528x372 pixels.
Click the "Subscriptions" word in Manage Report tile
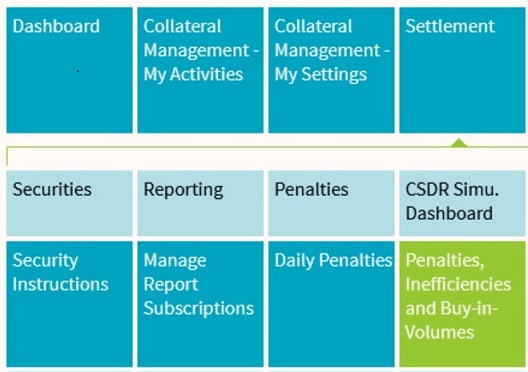point(199,308)
